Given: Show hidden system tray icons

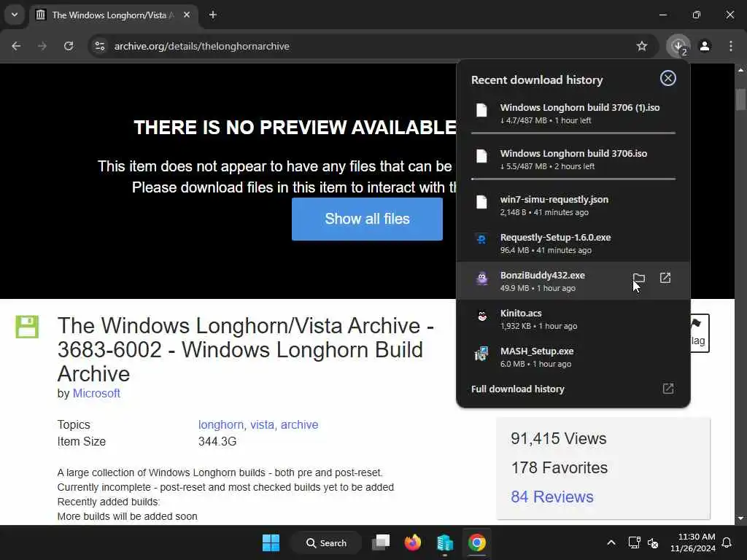Looking at the screenshot, I should click(x=611, y=542).
